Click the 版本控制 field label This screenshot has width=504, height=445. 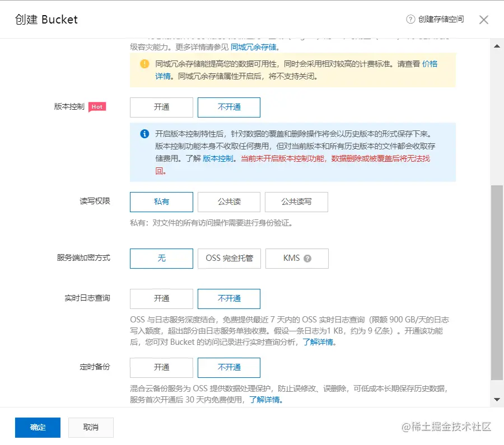coord(69,107)
